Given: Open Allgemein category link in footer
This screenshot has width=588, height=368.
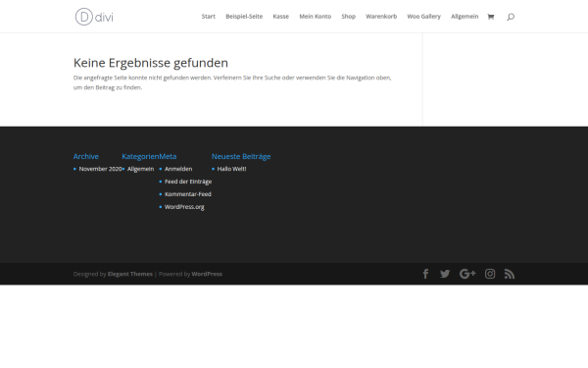Looking at the screenshot, I should 140,169.
